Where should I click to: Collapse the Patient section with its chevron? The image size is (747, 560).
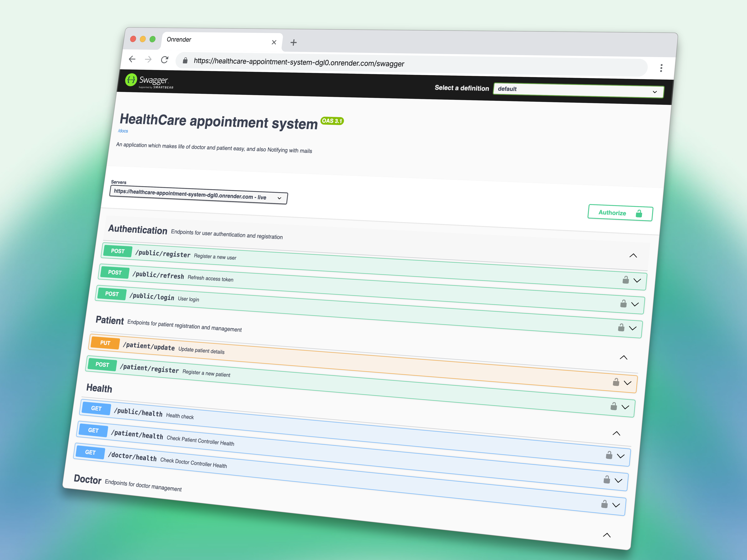click(x=623, y=357)
